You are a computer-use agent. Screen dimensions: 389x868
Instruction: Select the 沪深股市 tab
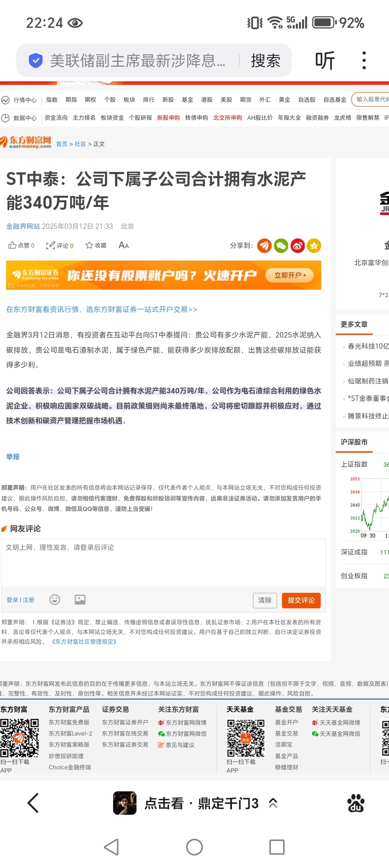point(354,442)
